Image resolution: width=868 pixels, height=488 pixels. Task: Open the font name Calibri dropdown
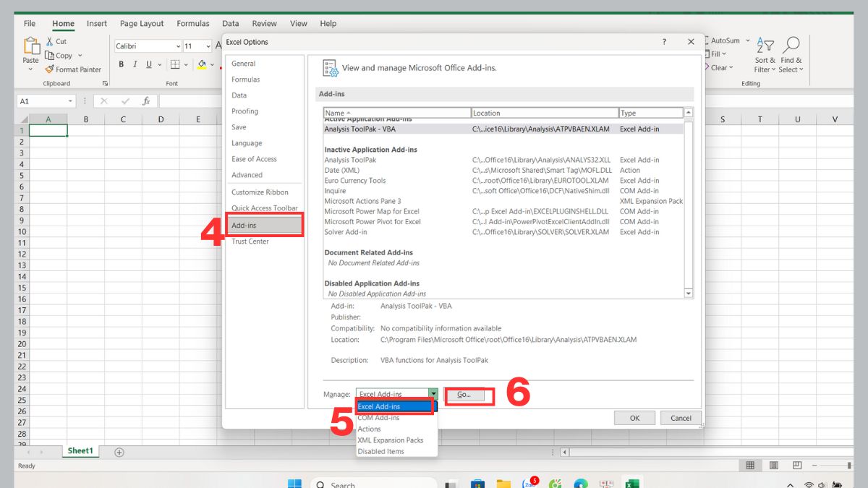178,46
